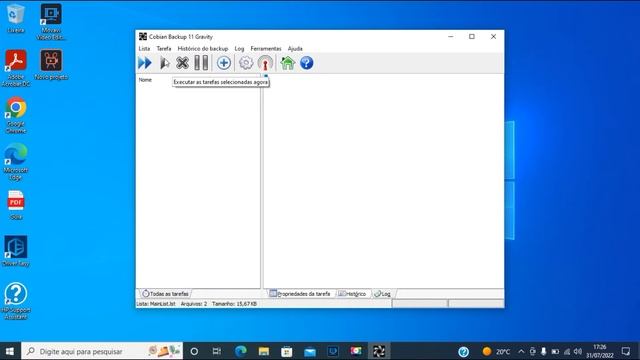
Task: Open clock showing 17:26
Action: tap(600, 351)
